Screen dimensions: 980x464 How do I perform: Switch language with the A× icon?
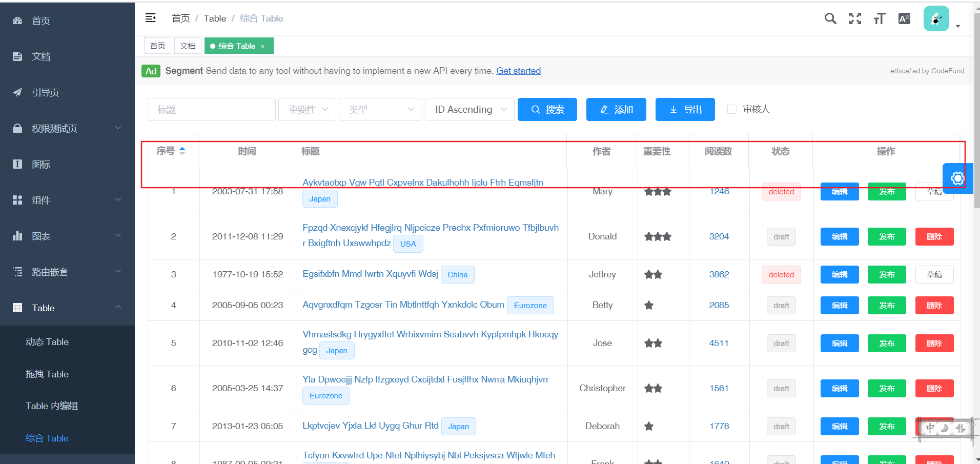click(904, 18)
